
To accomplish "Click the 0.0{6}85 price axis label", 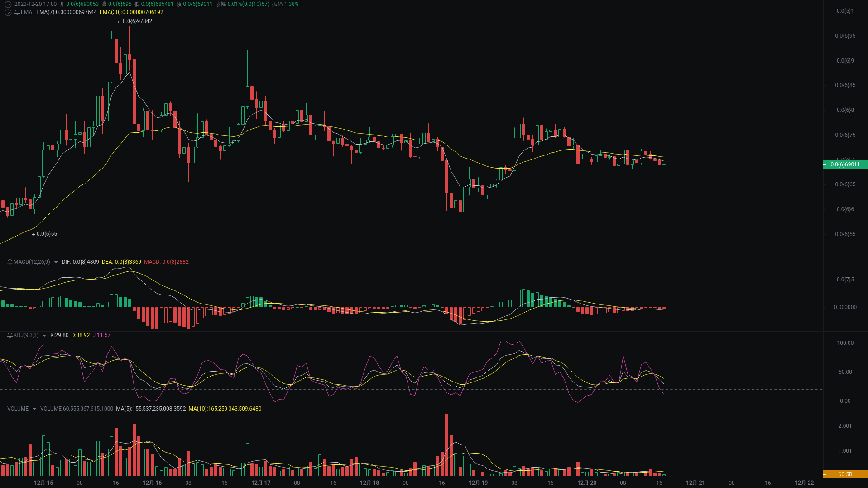I will pyautogui.click(x=845, y=85).
